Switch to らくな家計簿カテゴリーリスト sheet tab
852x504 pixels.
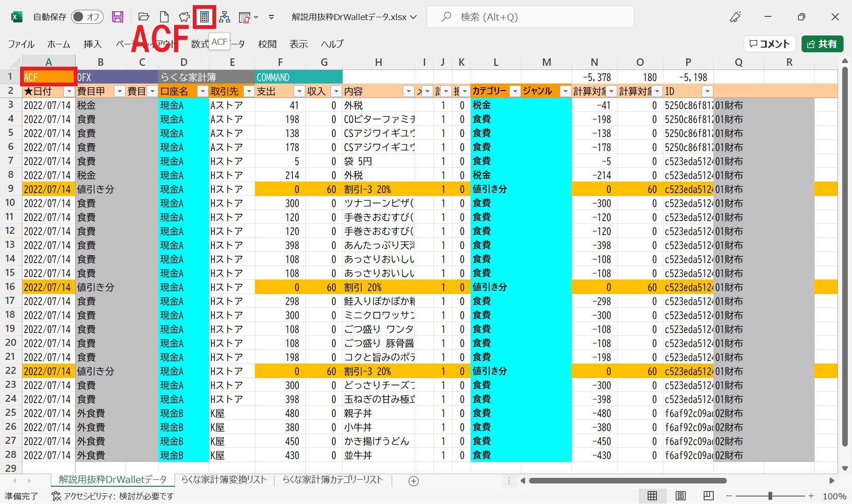tap(332, 480)
